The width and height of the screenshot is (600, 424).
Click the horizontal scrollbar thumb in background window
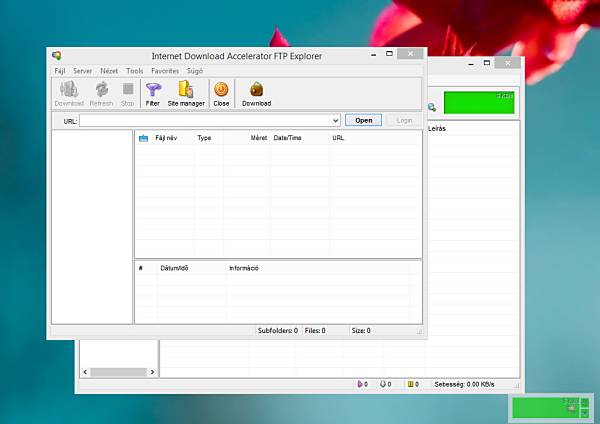coord(119,372)
